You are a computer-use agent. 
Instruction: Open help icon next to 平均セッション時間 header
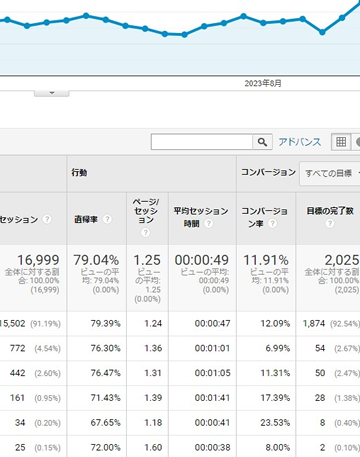tap(209, 223)
